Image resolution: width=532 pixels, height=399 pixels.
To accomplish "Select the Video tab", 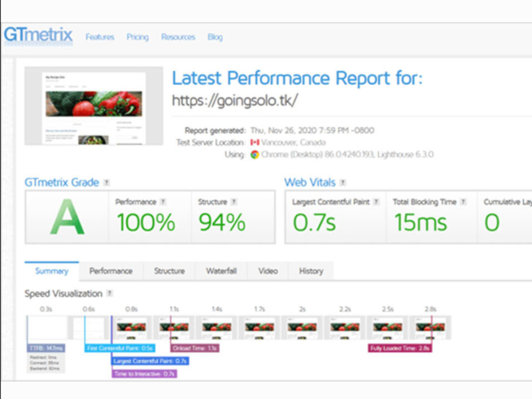I will click(x=268, y=271).
